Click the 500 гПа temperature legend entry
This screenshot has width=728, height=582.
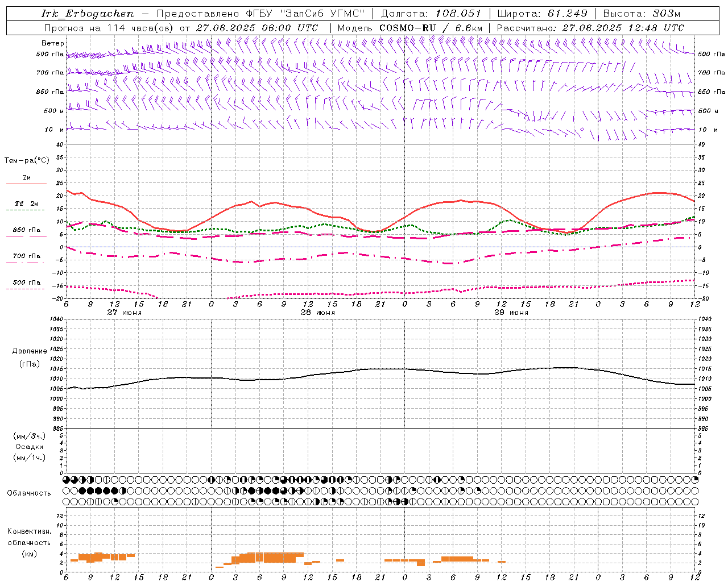(27, 282)
